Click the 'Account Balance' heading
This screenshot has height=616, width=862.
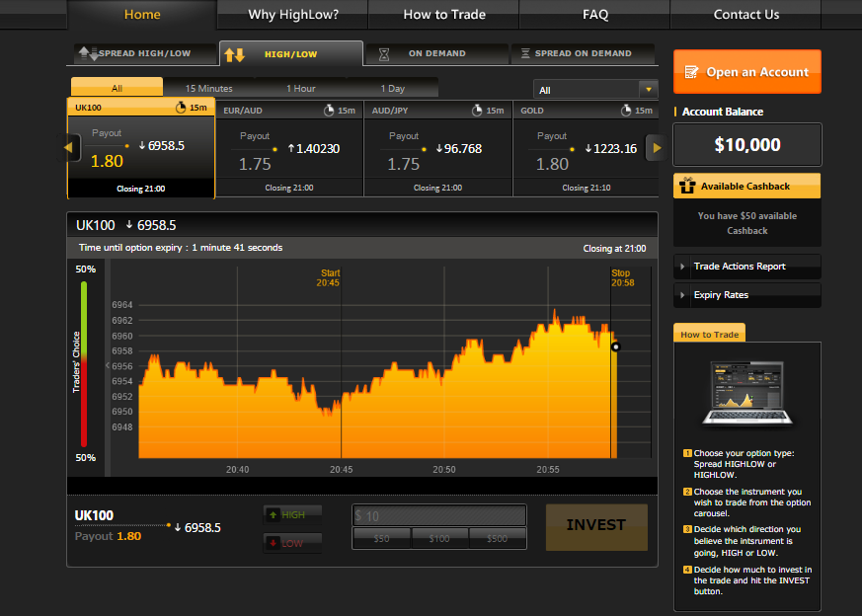coord(723,112)
